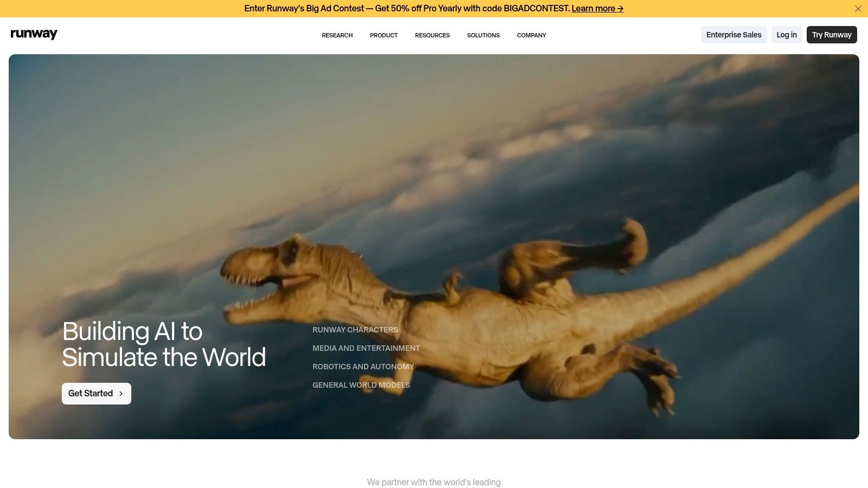The image size is (868, 488).
Task: Select Media and Entertainment in the hero list
Action: (x=366, y=348)
